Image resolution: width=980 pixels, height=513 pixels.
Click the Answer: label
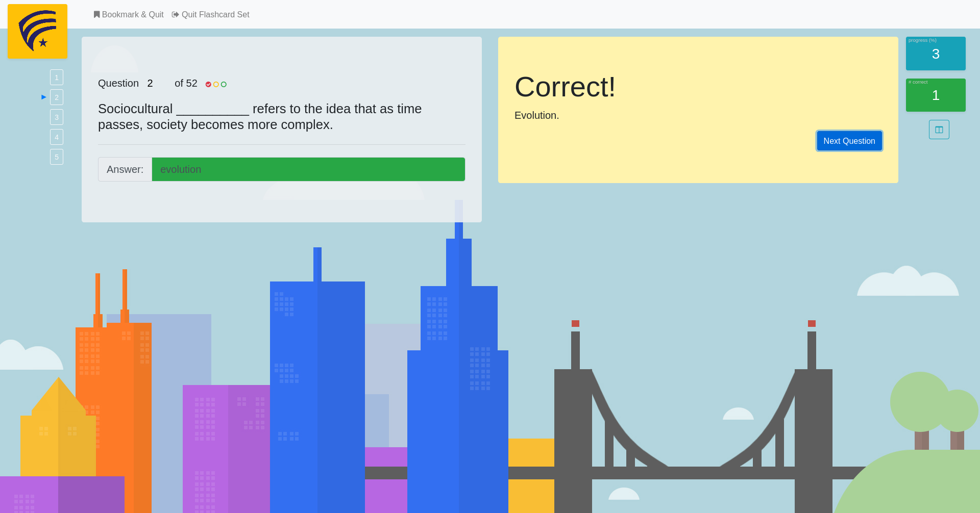coord(125,169)
